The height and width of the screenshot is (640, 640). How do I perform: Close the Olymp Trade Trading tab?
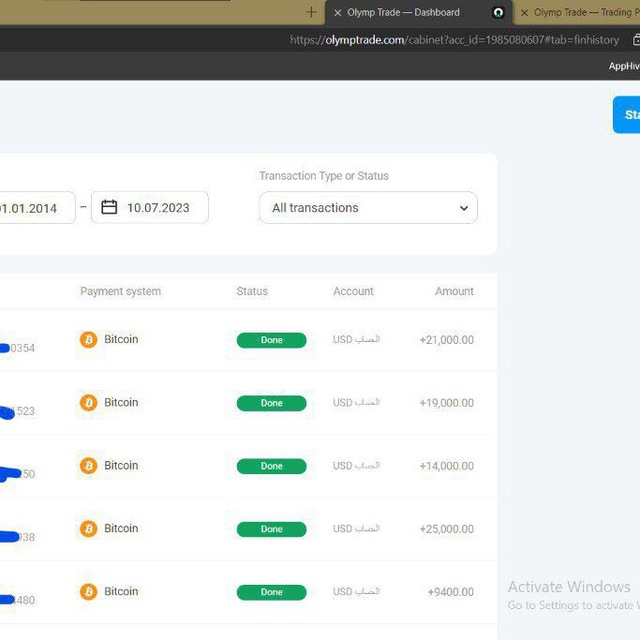tap(524, 13)
